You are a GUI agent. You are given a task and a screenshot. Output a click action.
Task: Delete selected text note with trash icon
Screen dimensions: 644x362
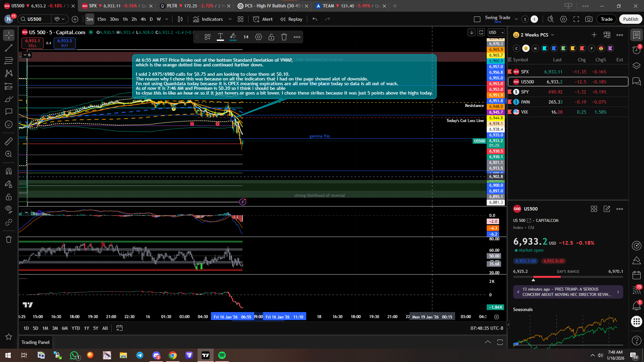284,37
